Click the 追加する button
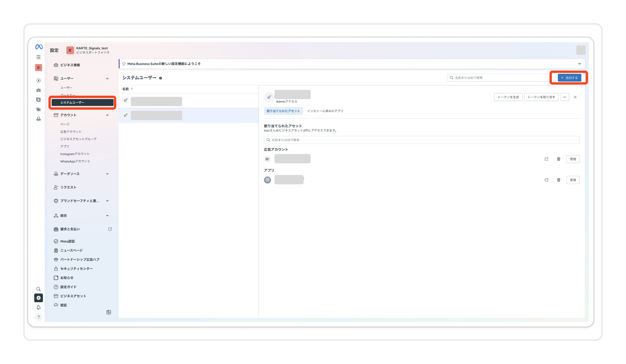The image size is (626, 364). click(569, 78)
